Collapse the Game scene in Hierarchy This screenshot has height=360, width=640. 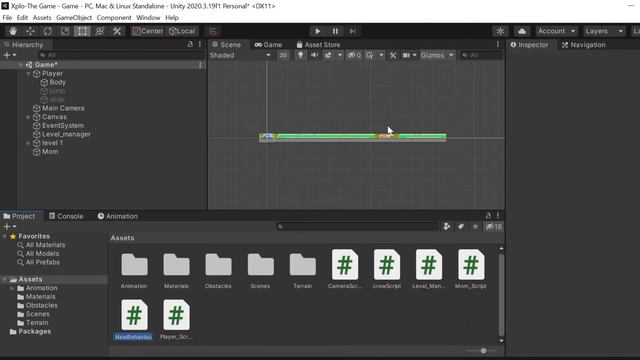(x=20, y=64)
